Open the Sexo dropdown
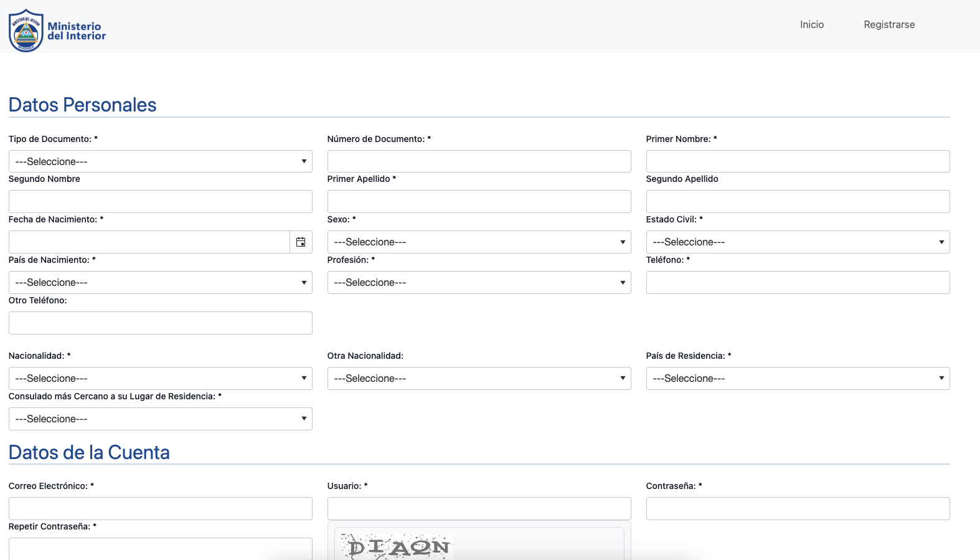 coord(479,242)
